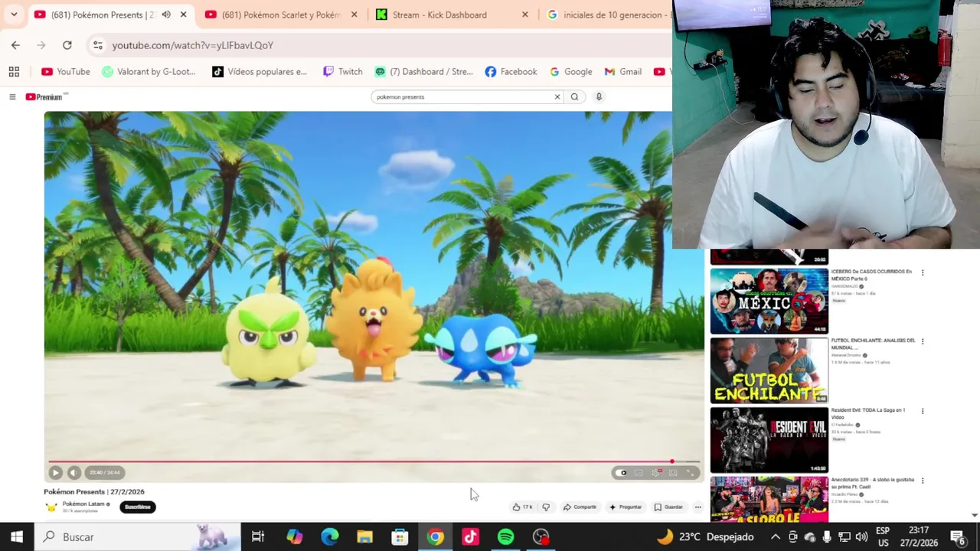Close the Kick Dashboard tab
The width and height of the screenshot is (980, 551).
pos(524,15)
